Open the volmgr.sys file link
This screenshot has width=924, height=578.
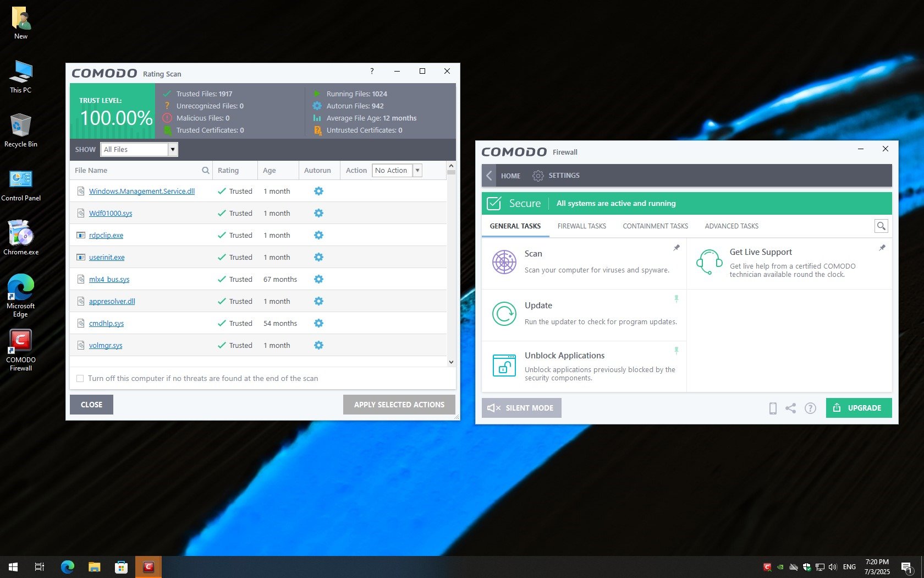pyautogui.click(x=106, y=345)
